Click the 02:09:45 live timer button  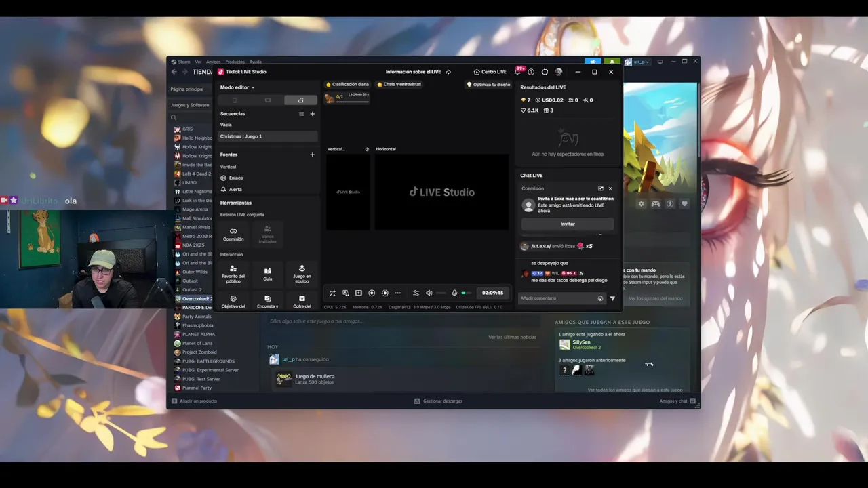[493, 293]
